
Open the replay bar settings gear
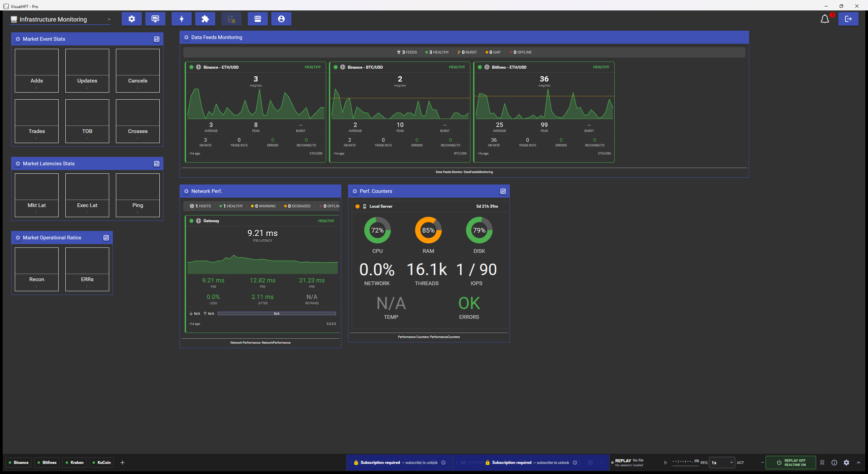[846, 463]
